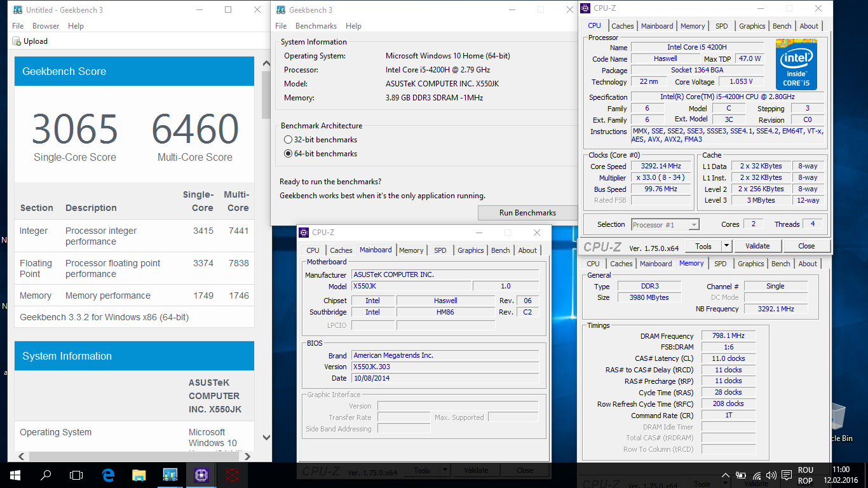Click the DRAM Frequency value 798.1 MHz

pos(729,336)
